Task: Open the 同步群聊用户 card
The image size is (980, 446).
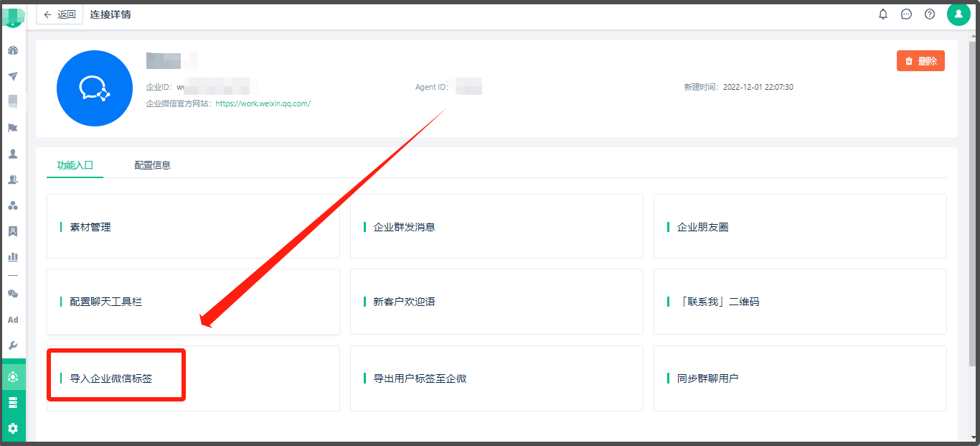Action: pos(800,378)
